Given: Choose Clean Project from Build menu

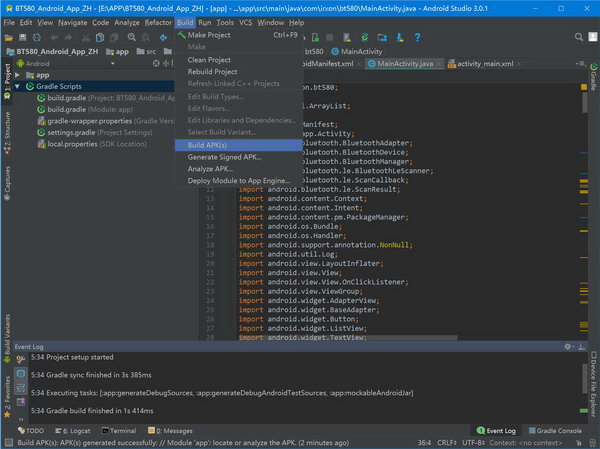Looking at the screenshot, I should click(238, 60).
